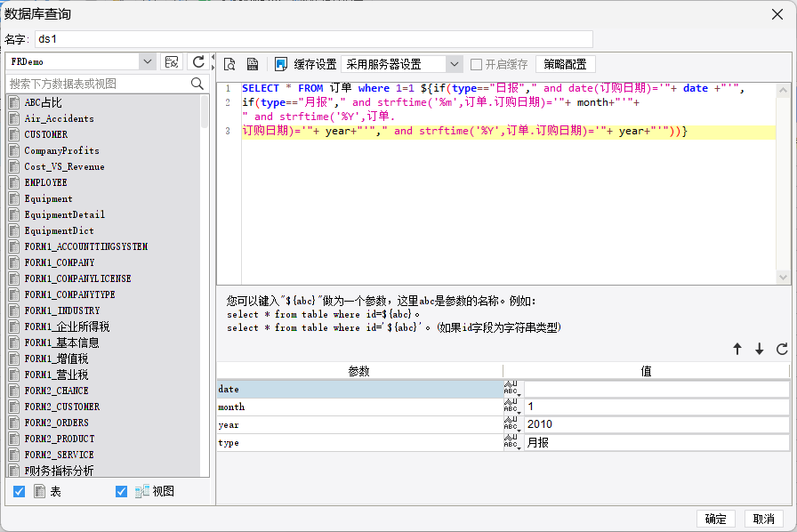Open the FRDemo connection dropdown
The height and width of the screenshot is (532, 797).
click(x=147, y=62)
